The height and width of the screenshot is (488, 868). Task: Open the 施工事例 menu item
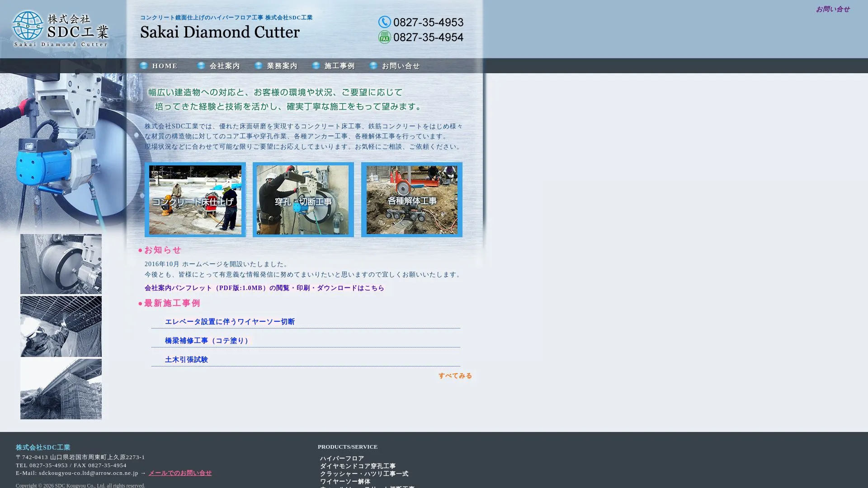[x=334, y=66]
